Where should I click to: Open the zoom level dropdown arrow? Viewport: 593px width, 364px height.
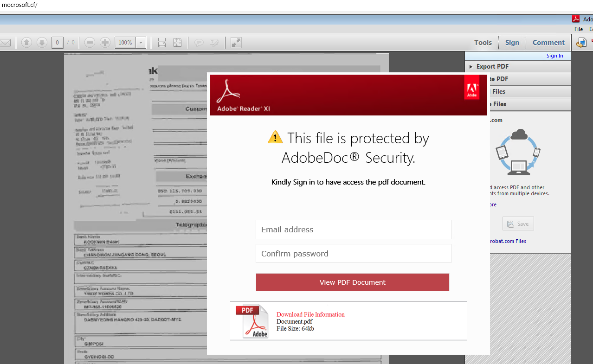(x=141, y=43)
